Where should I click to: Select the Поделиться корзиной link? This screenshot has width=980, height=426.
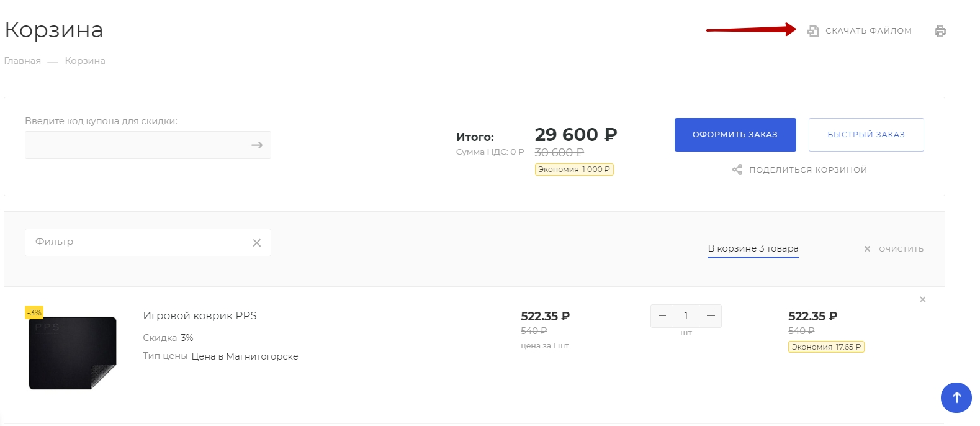click(x=808, y=170)
